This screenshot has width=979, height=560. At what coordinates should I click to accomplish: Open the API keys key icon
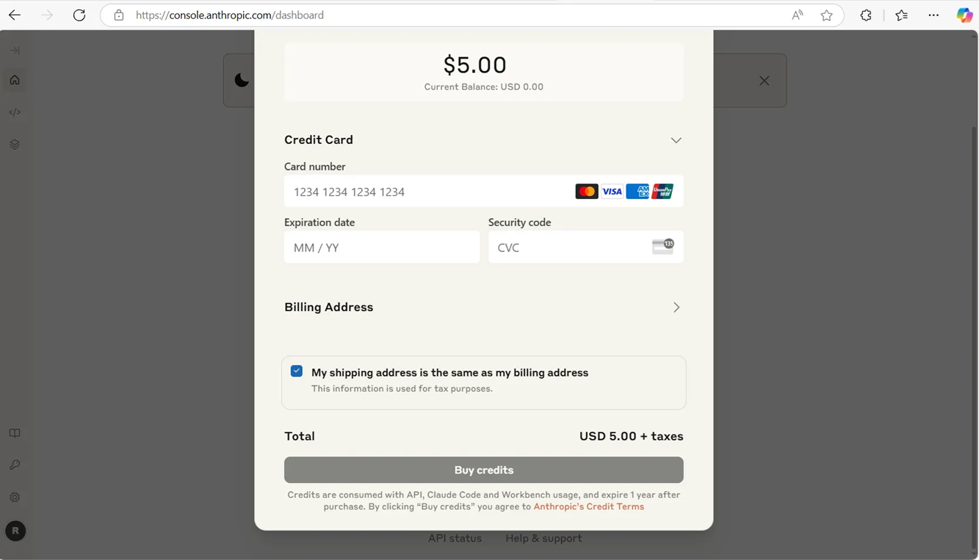[x=15, y=465]
